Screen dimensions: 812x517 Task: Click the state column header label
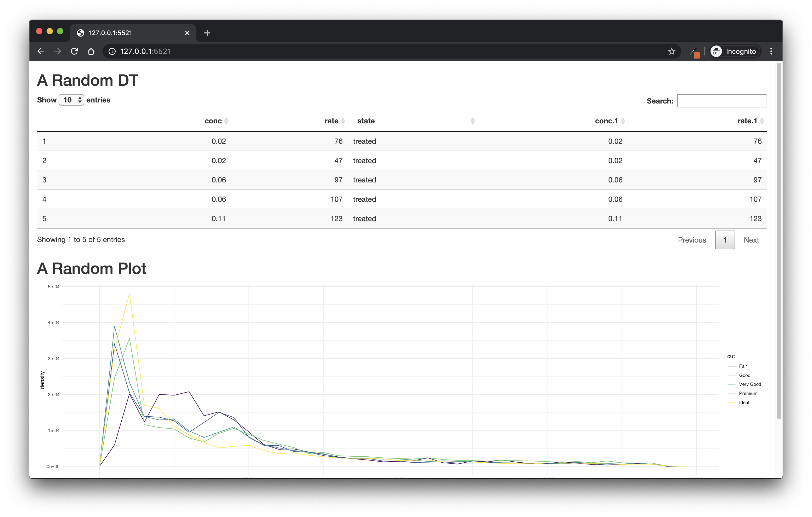coord(366,121)
